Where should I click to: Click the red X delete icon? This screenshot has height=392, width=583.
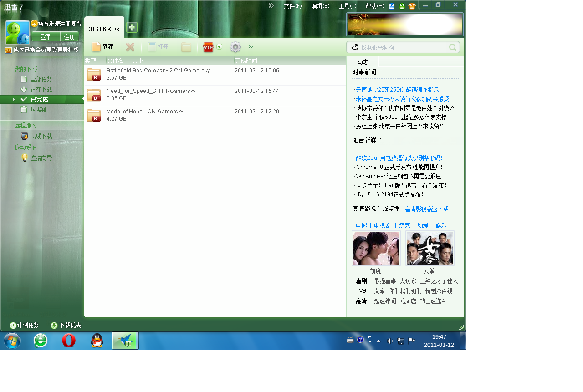coord(130,47)
